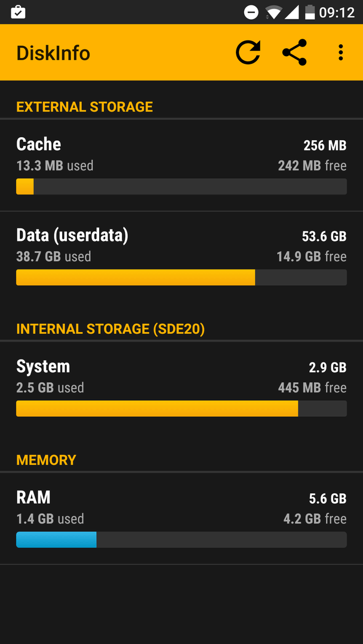
Task: Tap the System usage progress bar
Action: [x=181, y=408]
